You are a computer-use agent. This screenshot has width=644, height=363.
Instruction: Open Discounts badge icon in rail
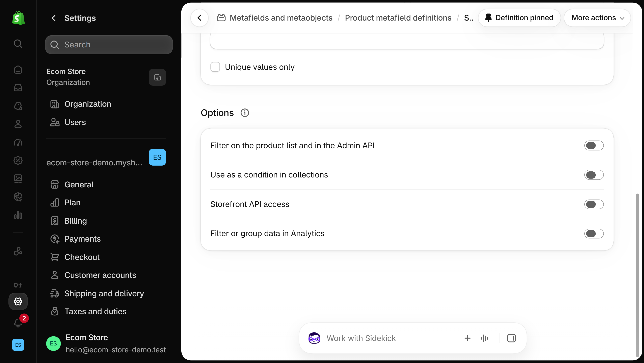(18, 160)
